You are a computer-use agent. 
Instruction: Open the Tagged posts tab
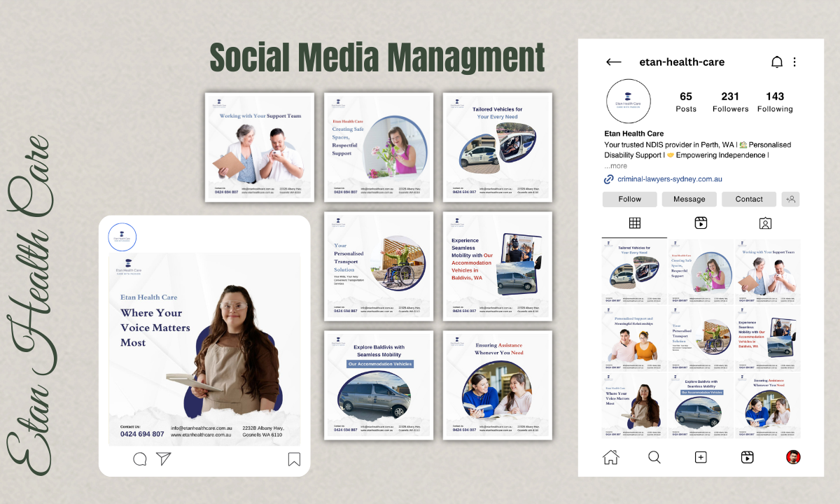click(x=765, y=223)
